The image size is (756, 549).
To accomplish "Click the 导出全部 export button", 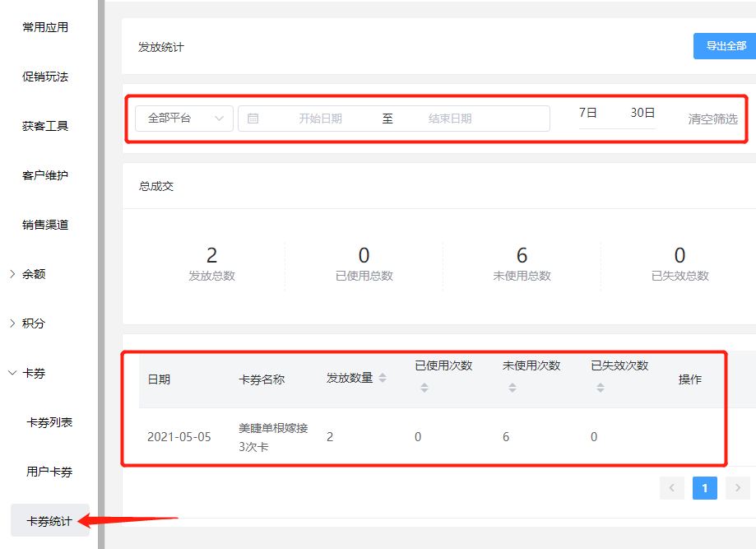I will 726,46.
